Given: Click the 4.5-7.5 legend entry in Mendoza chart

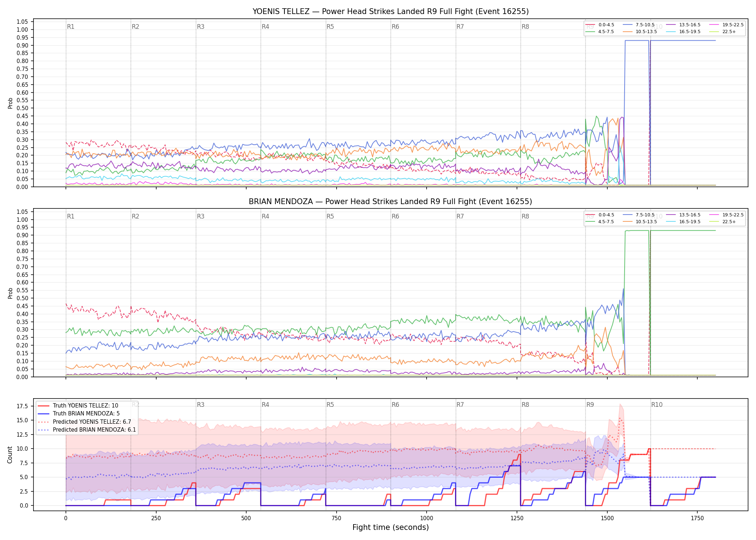Looking at the screenshot, I should point(600,222).
